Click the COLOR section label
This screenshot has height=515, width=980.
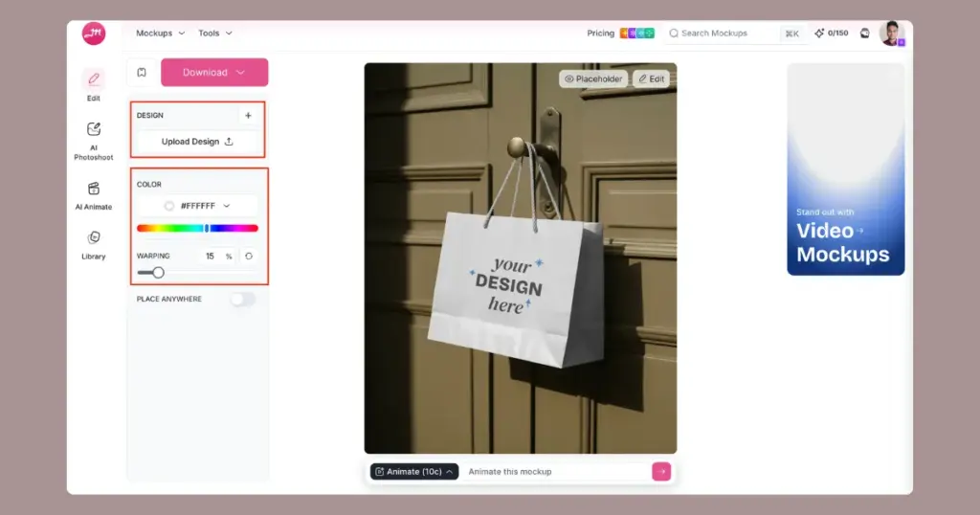coord(148,185)
